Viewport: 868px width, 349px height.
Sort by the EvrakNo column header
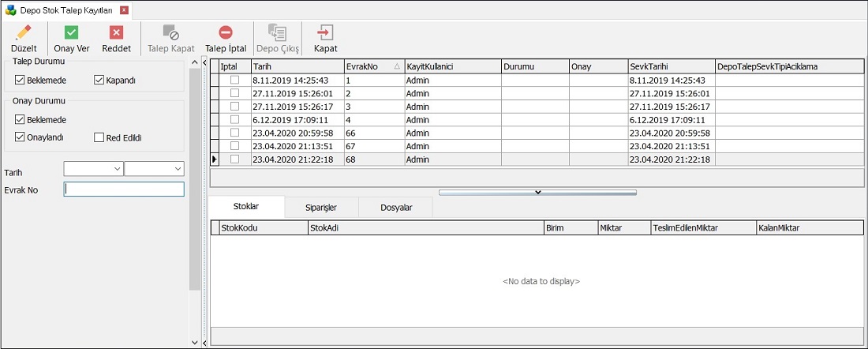[x=374, y=66]
